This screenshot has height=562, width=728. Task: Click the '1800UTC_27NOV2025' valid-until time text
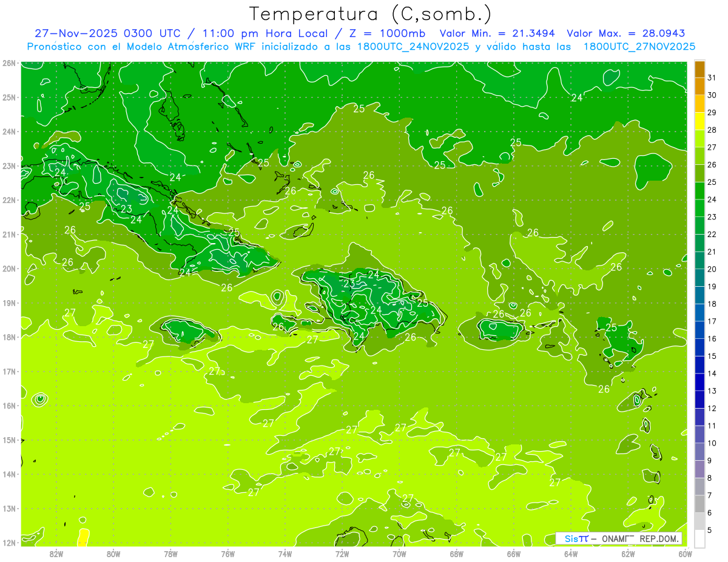pyautogui.click(x=639, y=47)
